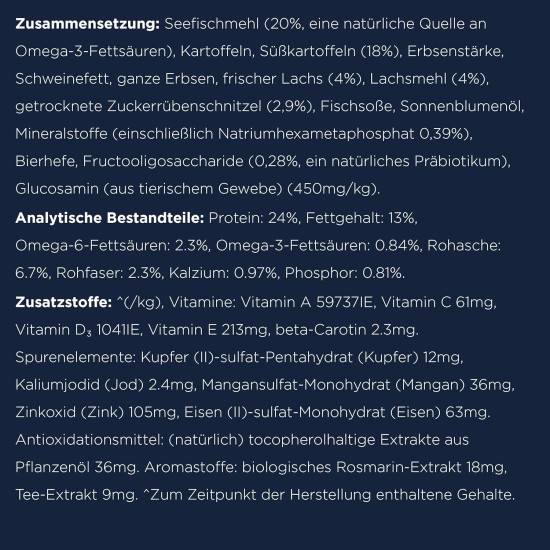
Task: Click the bold Zusatzstoffe heading
Action: pyautogui.click(x=63, y=302)
